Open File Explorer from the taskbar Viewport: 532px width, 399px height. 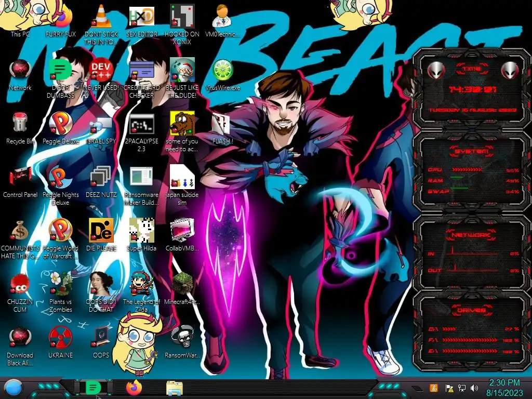(175, 388)
